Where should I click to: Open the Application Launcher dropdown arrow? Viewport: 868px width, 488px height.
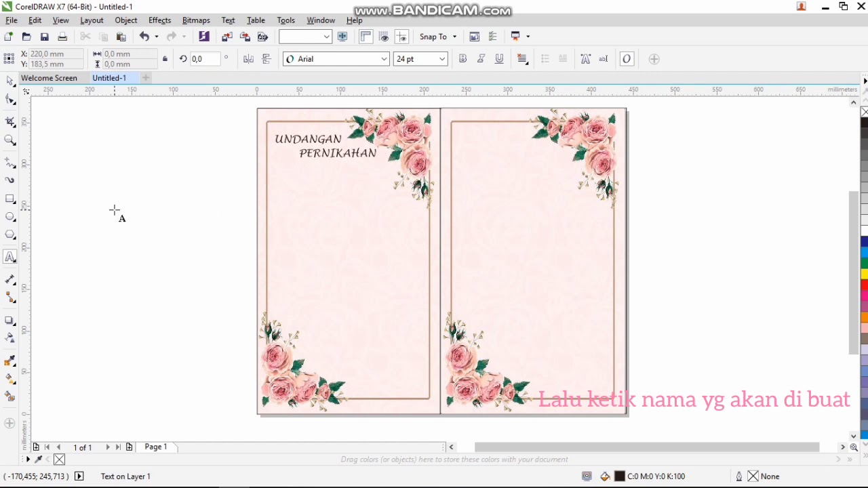click(528, 37)
